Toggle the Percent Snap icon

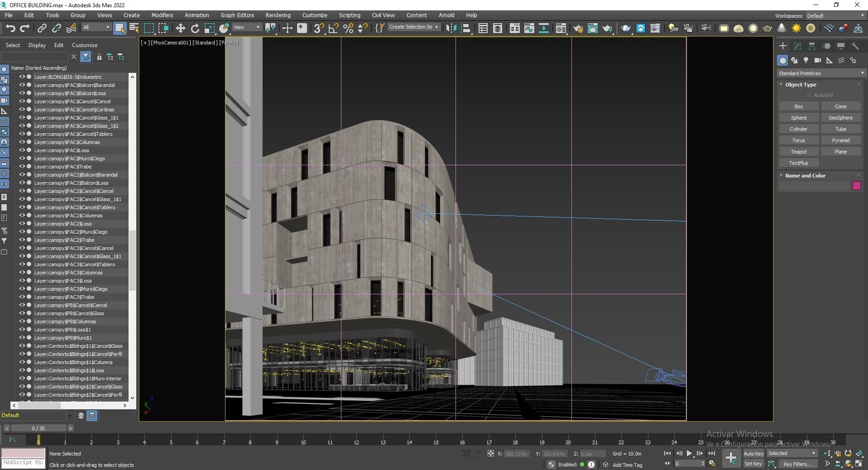348,28
